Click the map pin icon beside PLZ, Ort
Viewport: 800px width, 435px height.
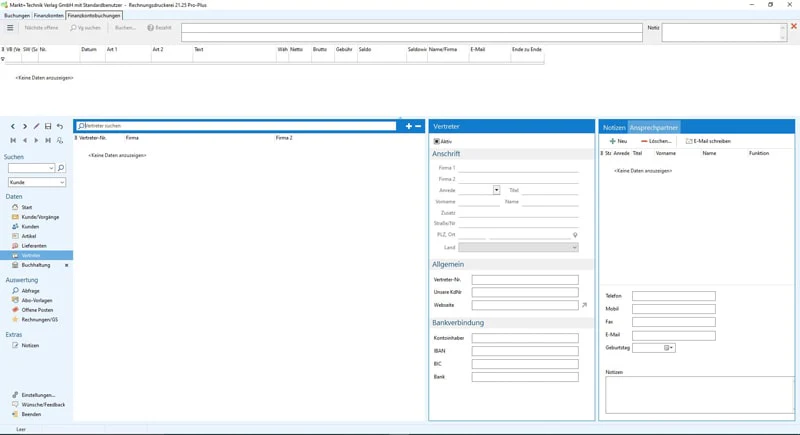tap(575, 235)
